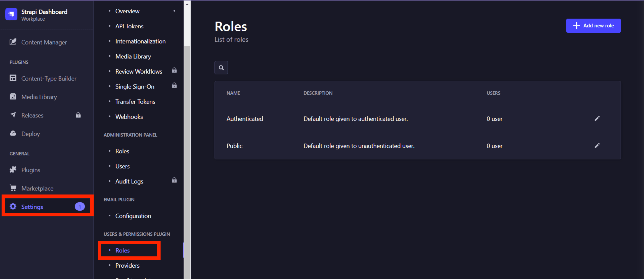644x279 pixels.
Task: Open Media Library in the settings submenu
Action: coord(133,56)
